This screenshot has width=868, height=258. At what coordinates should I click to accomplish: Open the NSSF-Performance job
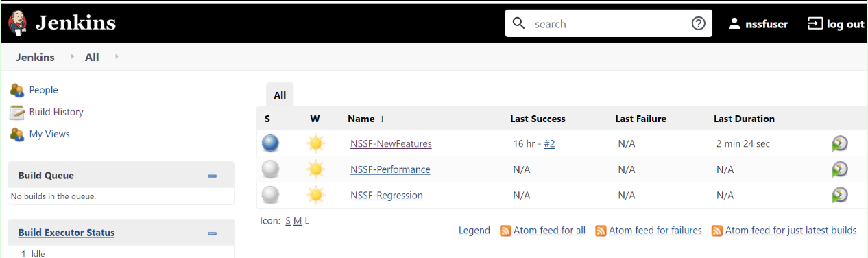click(390, 169)
